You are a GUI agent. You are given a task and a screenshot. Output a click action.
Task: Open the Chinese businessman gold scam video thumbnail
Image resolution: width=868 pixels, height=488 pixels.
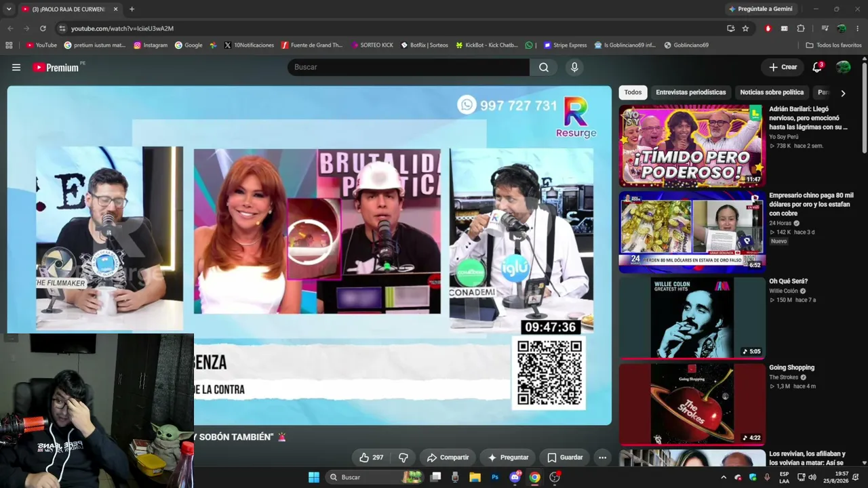click(x=692, y=232)
